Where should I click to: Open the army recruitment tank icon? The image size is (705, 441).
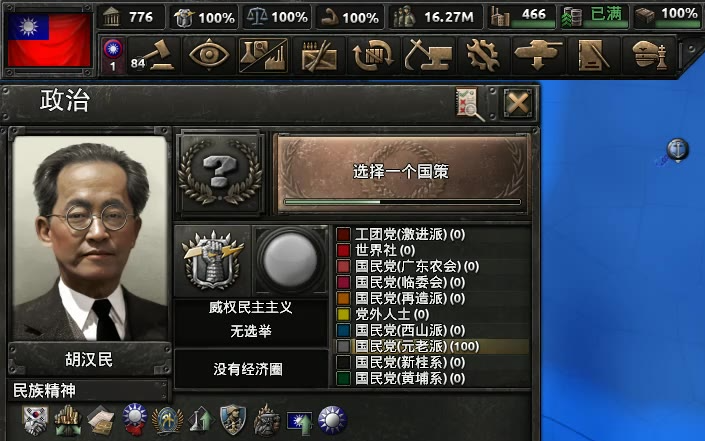click(x=538, y=56)
